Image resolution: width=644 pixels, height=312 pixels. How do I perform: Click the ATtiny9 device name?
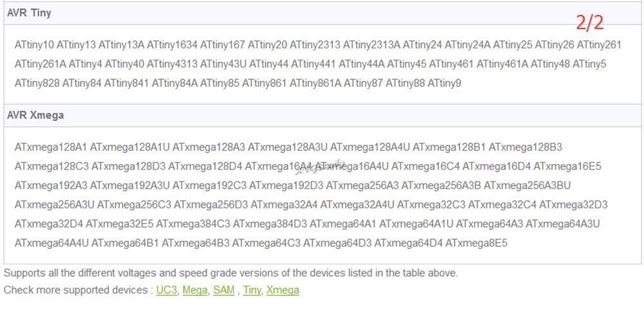tap(444, 84)
